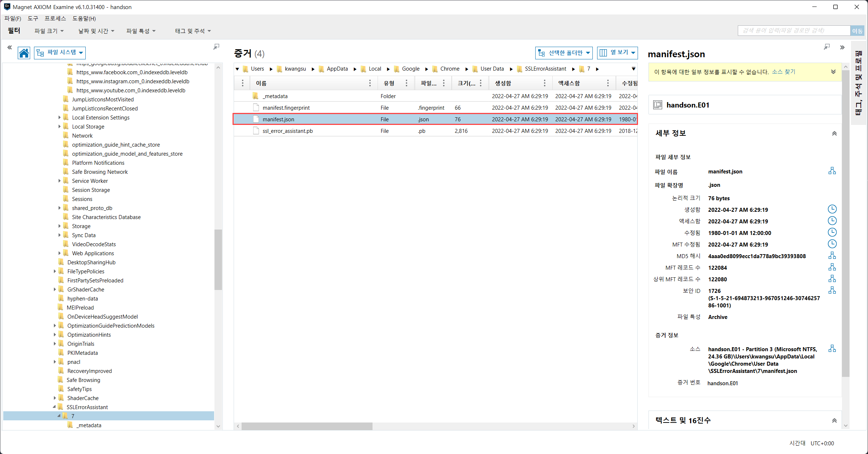
Task: Click the clock icon next to 생성함 timestamp
Action: pyautogui.click(x=832, y=209)
